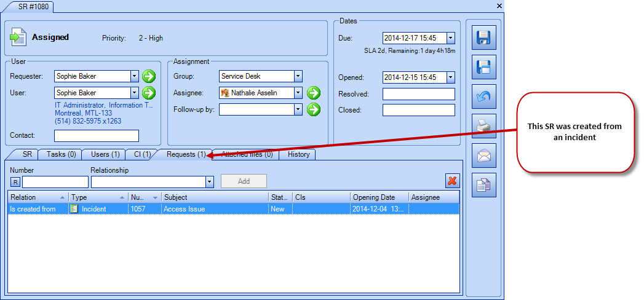Viewport: 644px width, 300px height.
Task: Open the Due date dropdown picker
Action: coord(450,38)
